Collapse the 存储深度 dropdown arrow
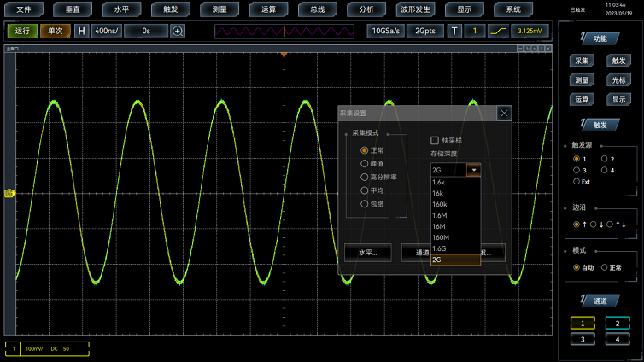The width and height of the screenshot is (644, 362). (474, 170)
